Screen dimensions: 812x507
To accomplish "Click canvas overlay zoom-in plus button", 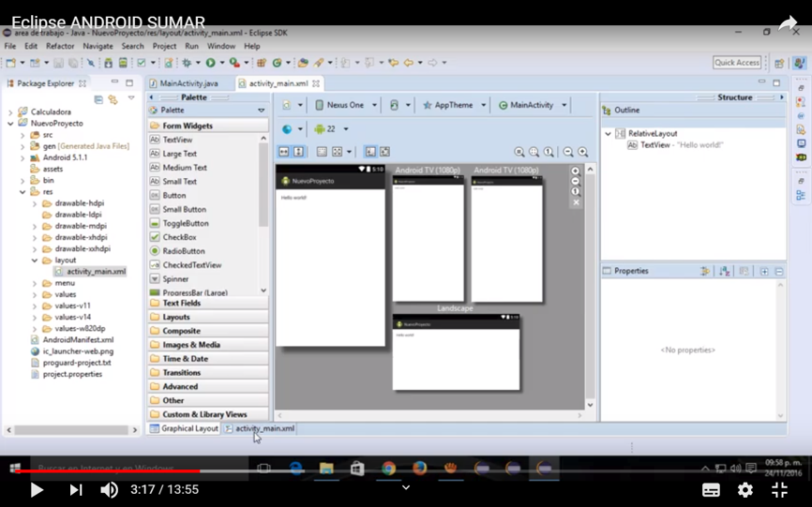I will pyautogui.click(x=576, y=171).
